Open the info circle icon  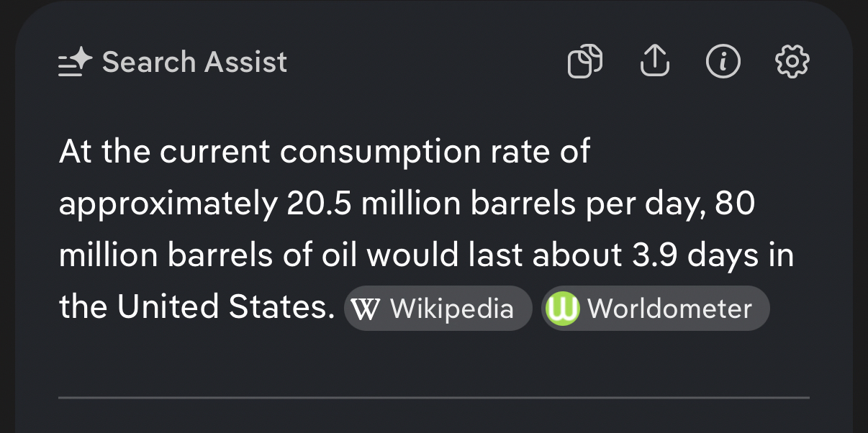click(x=723, y=62)
